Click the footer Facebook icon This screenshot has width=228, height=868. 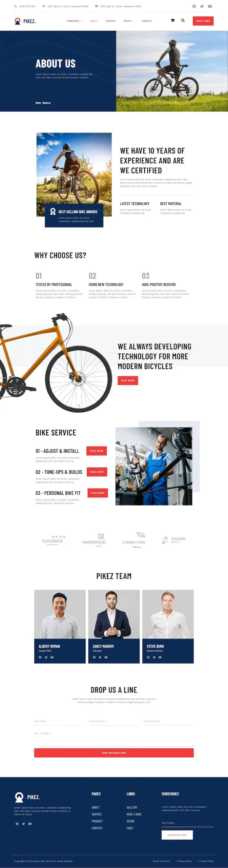pos(17,824)
